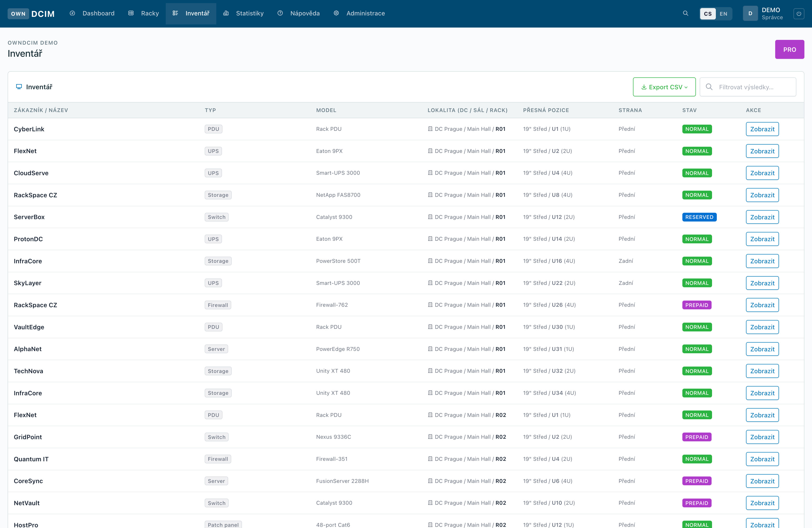Screen dimensions: 812x528
Task: Click the DEMO Správce user label
Action: pyautogui.click(x=772, y=14)
